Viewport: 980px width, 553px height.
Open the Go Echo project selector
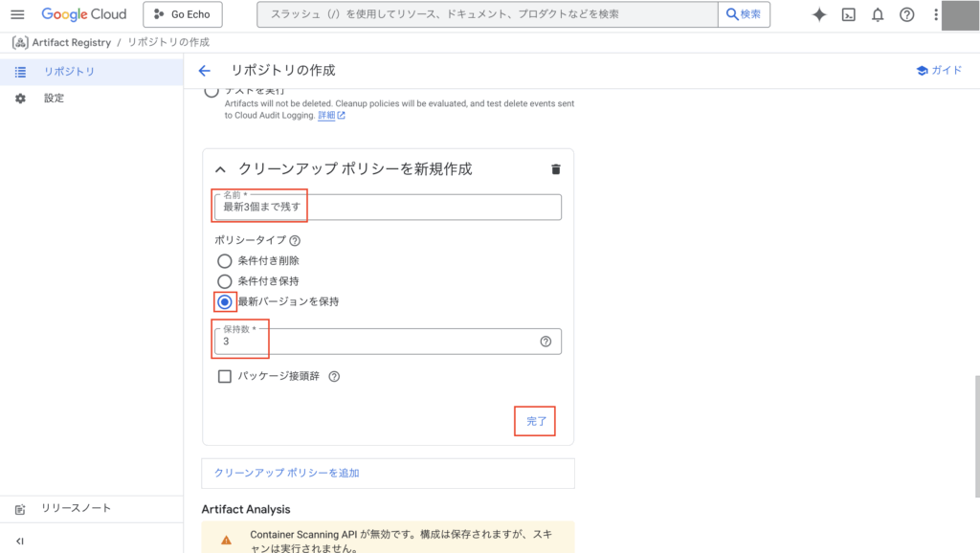point(183,14)
